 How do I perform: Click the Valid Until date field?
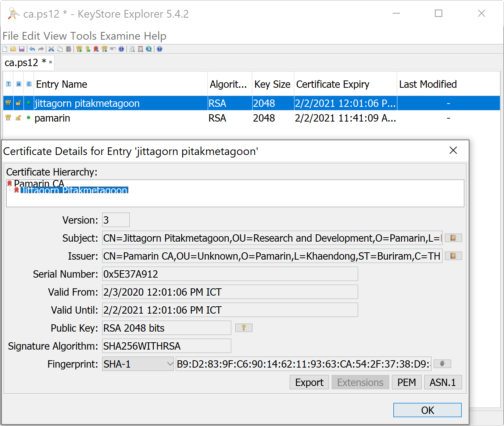pos(230,310)
